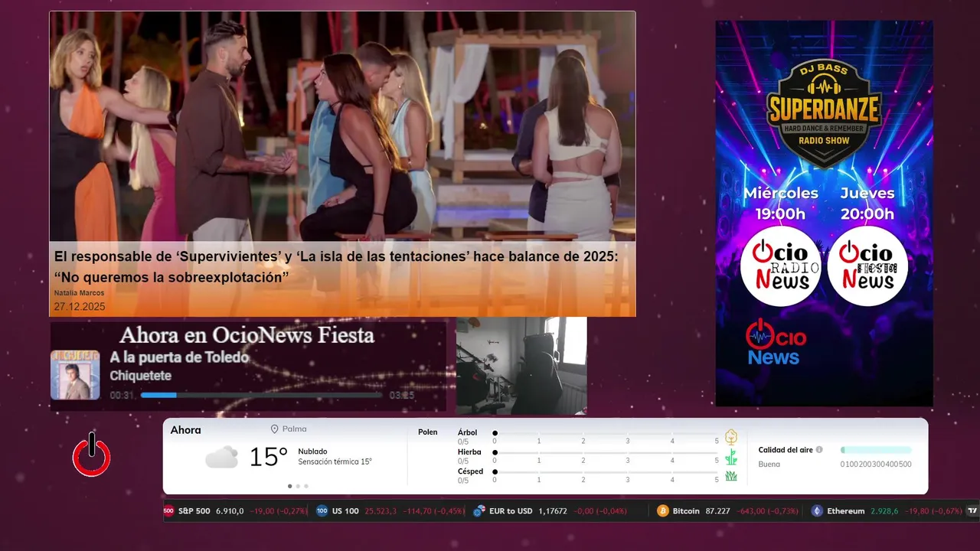Image resolution: width=980 pixels, height=551 pixels.
Task: Click the cloudy weather icon
Action: click(x=221, y=457)
